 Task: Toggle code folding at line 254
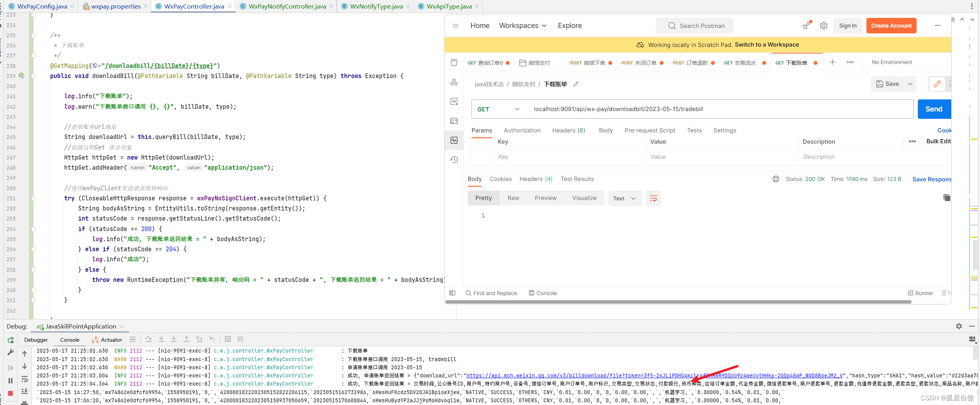point(33,229)
